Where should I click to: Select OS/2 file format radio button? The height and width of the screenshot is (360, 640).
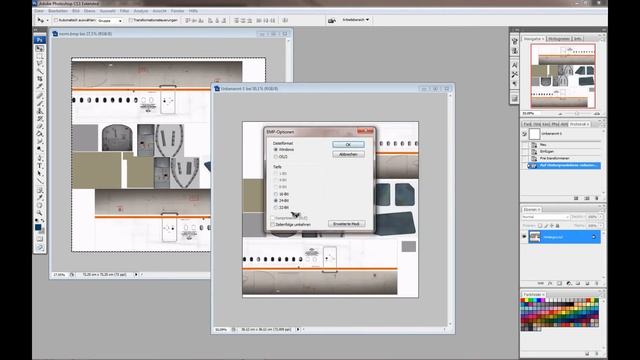276,157
